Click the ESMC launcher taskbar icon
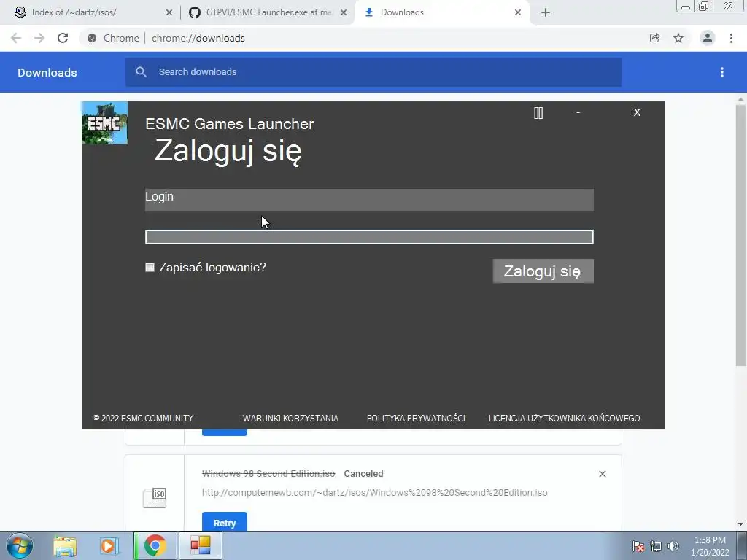 (x=201, y=545)
